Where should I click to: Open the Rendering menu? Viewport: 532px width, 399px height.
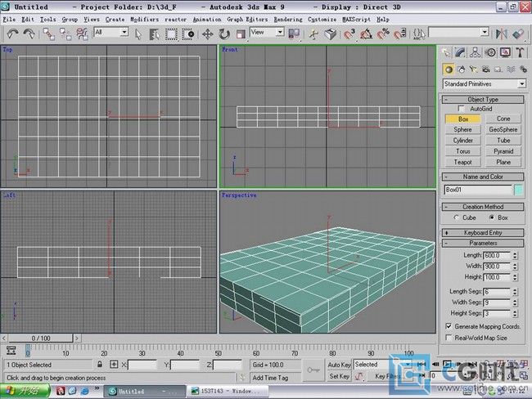tap(288, 20)
